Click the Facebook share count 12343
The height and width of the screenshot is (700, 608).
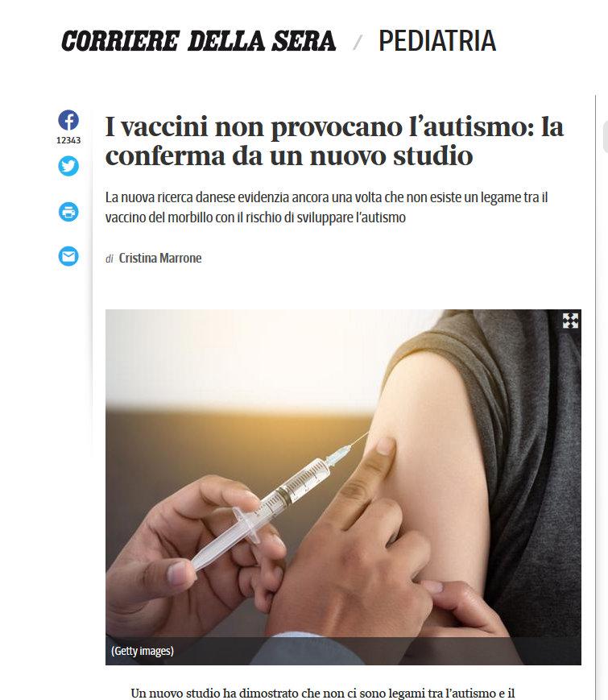68,140
